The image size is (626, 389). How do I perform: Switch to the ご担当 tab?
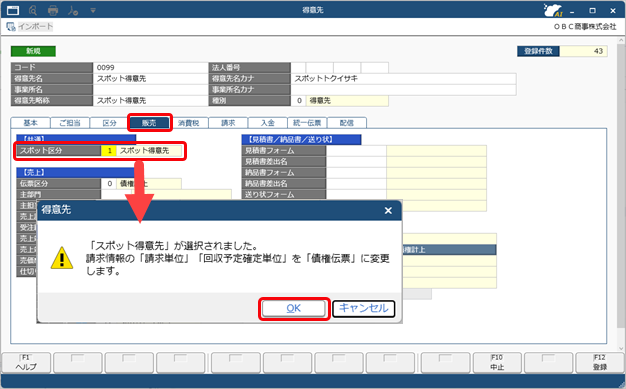70,123
